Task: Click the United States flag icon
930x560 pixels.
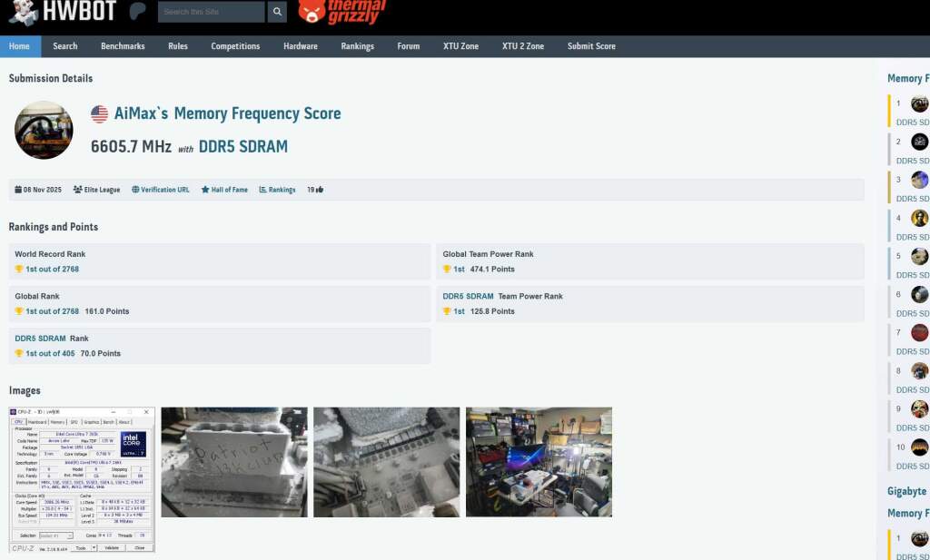Action: 100,114
